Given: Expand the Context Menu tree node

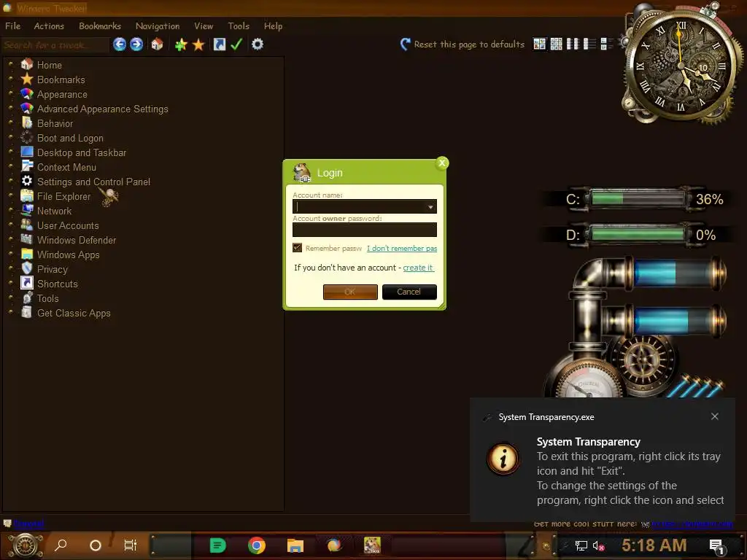Looking at the screenshot, I should coord(11,166).
